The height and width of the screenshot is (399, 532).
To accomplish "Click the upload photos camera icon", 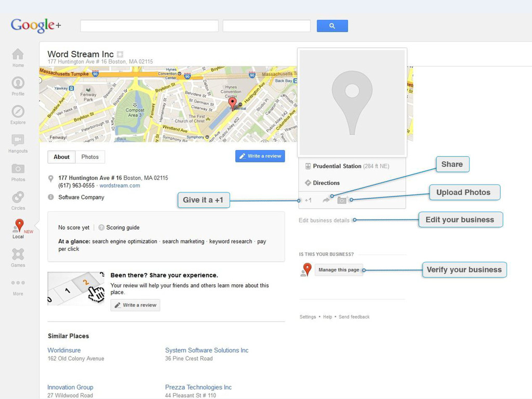I will click(x=342, y=200).
